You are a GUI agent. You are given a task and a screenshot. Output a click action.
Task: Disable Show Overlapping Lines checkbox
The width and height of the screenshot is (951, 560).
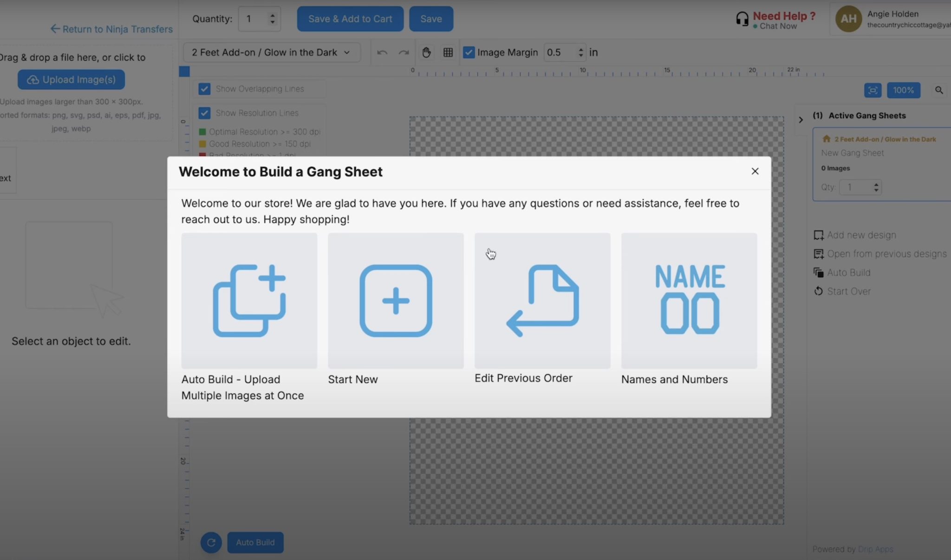(204, 89)
